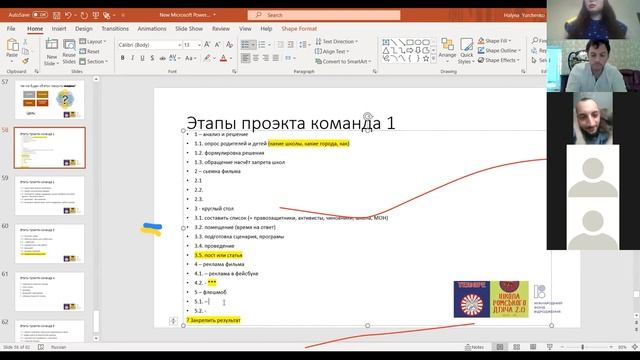
Task: Toggle the AutoSave switch
Action: point(40,15)
